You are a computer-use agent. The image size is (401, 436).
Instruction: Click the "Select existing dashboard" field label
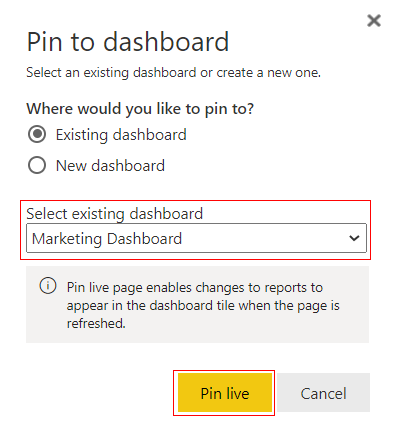[x=115, y=214]
